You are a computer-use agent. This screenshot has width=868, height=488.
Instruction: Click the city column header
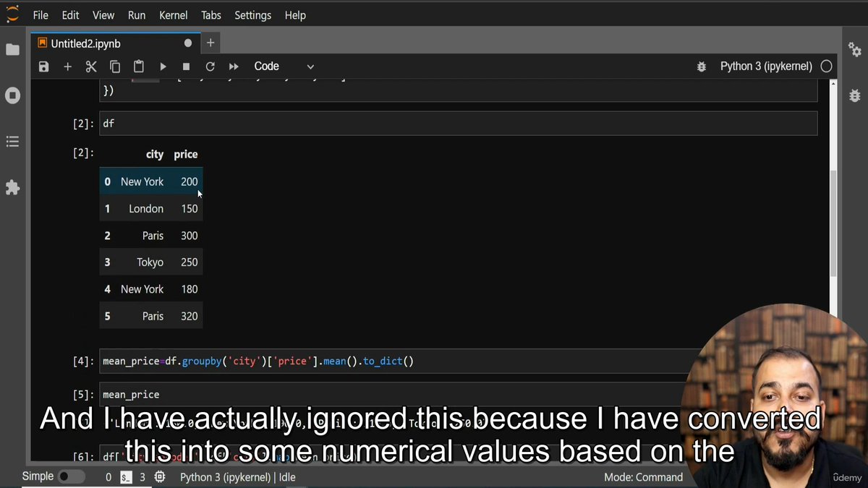155,155
